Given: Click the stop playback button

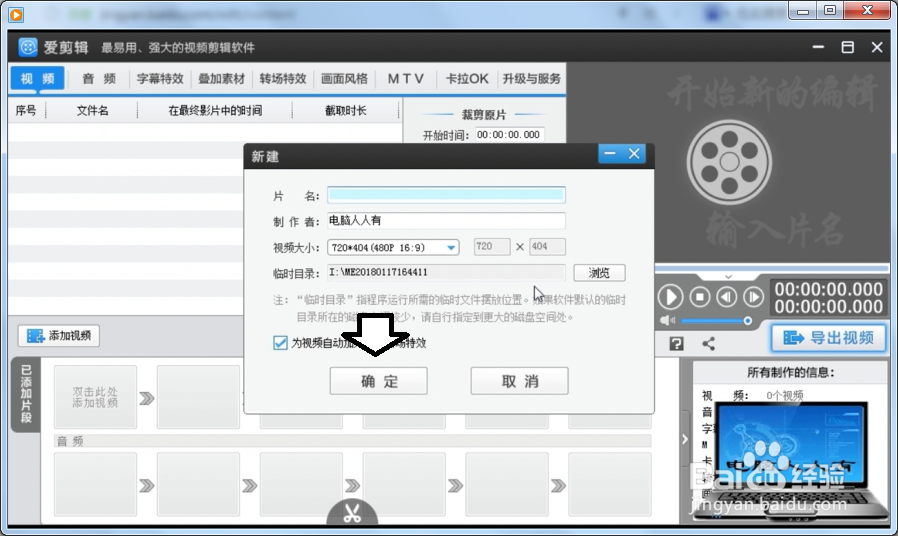Looking at the screenshot, I should (700, 297).
